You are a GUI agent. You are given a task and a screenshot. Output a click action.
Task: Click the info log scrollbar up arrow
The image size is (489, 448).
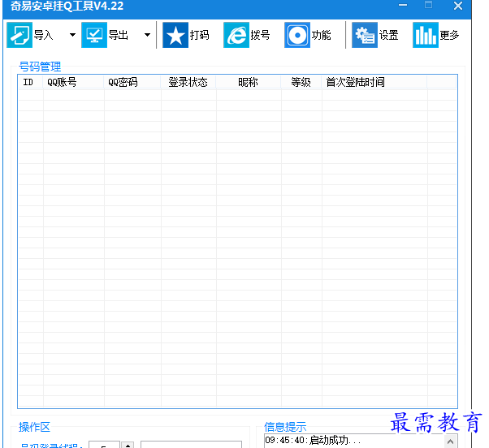click(450, 442)
